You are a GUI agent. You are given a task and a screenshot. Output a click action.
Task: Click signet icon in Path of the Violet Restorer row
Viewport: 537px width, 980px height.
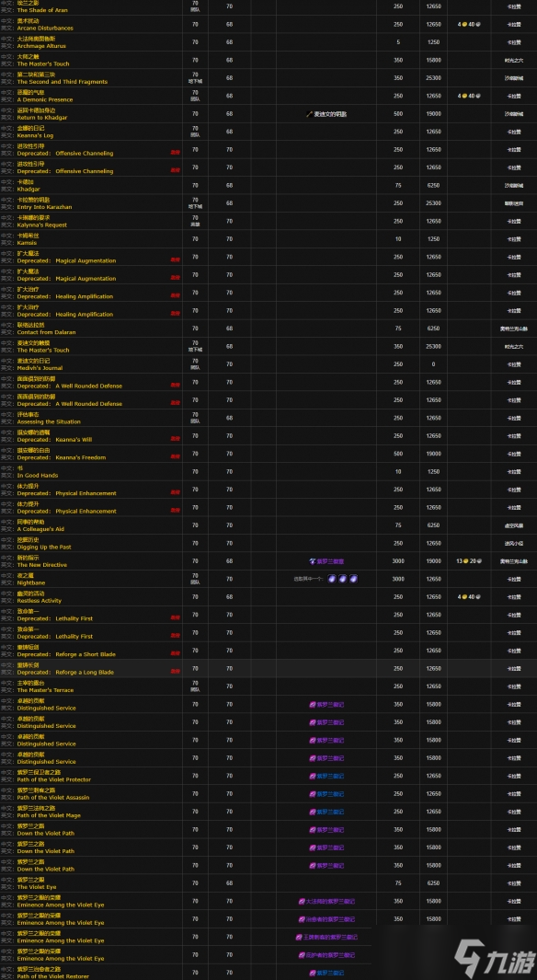tap(313, 974)
